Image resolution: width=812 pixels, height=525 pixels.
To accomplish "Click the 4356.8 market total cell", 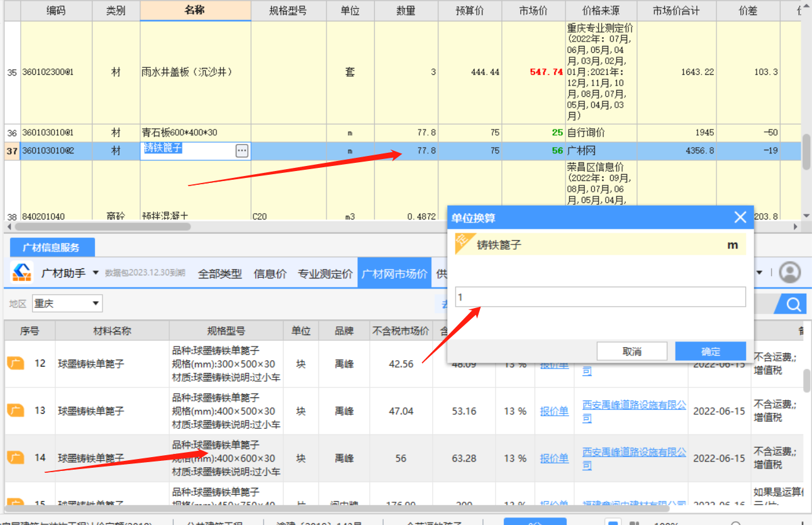I will pyautogui.click(x=676, y=151).
